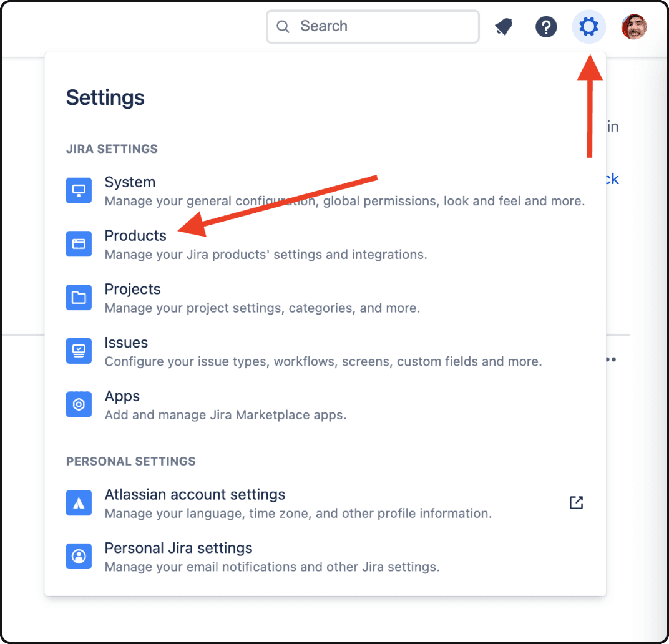Click the 'Settings' heading
This screenshot has width=669, height=644.
click(x=105, y=98)
